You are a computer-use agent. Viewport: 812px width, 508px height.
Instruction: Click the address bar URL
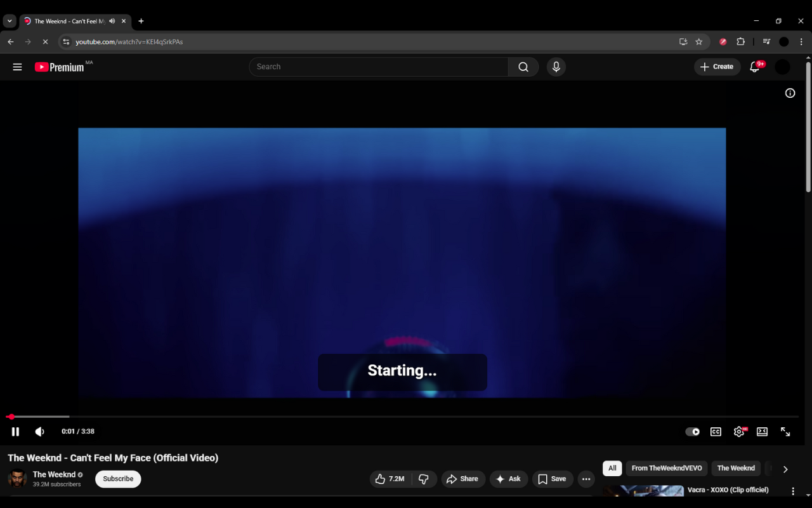coord(129,42)
